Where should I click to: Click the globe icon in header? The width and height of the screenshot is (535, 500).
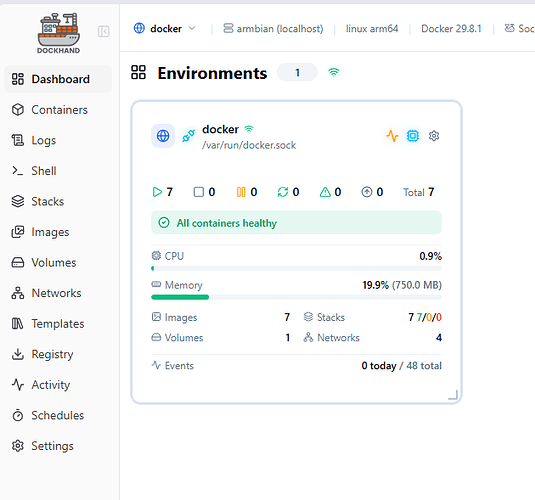(139, 28)
